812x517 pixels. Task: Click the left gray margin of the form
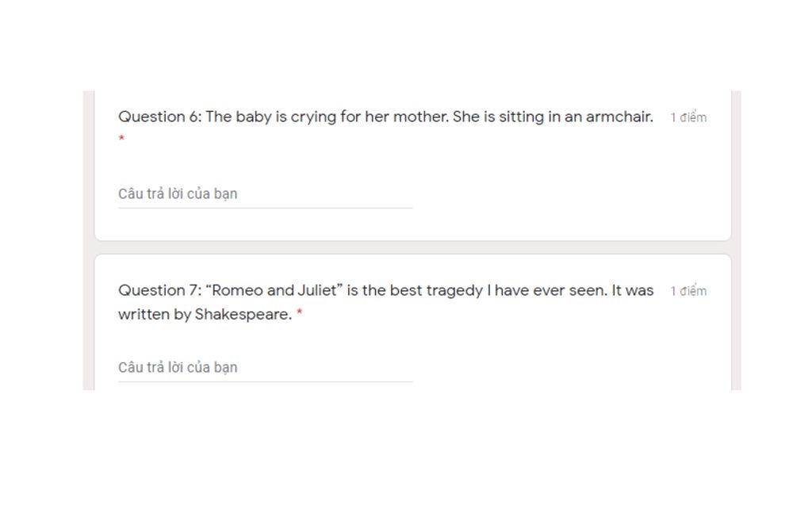tap(88, 238)
